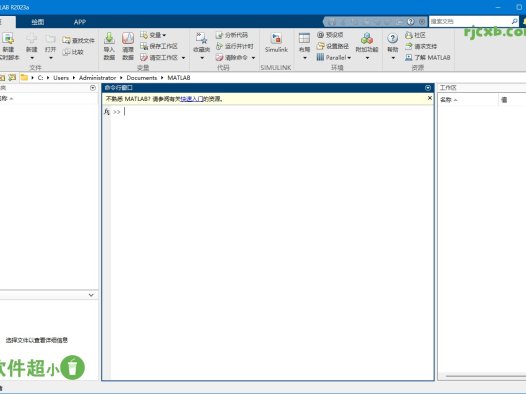Click the Documents segment in folder path

pyautogui.click(x=142, y=78)
